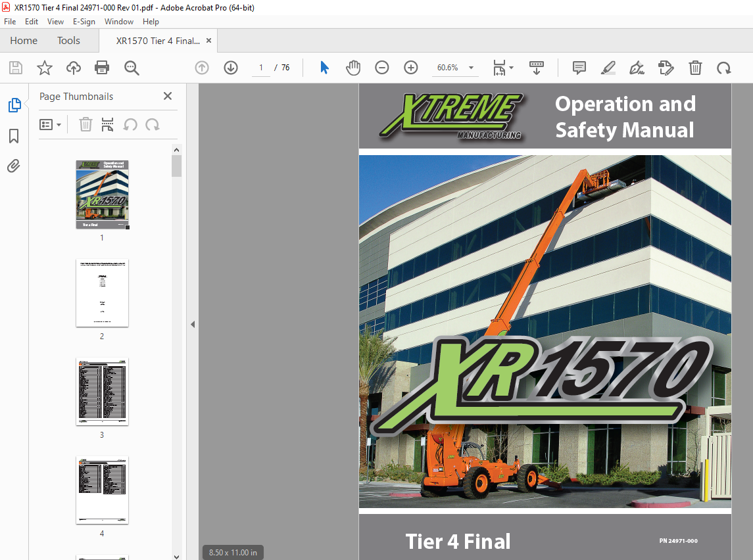
Task: Click the Stamp tool icon
Action: pos(666,68)
